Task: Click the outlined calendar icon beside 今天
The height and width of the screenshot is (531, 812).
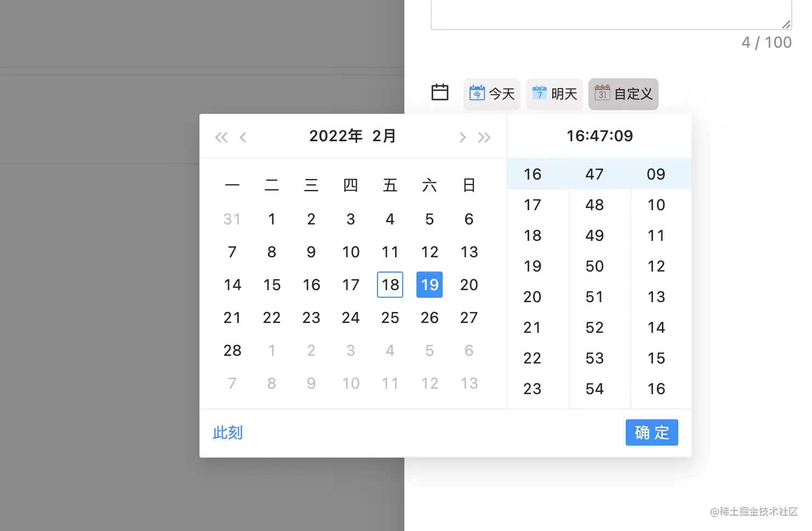Action: tap(440, 93)
